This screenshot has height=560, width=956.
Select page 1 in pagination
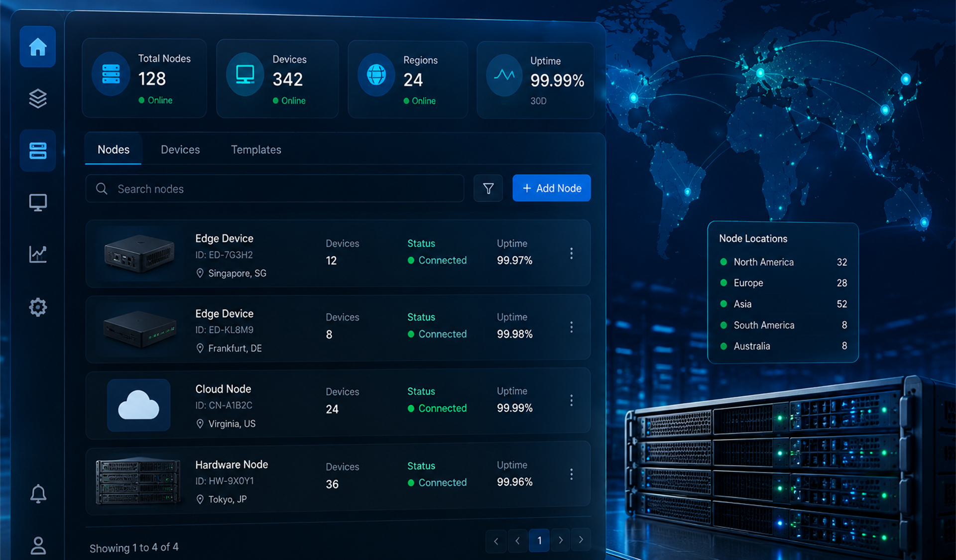coord(539,541)
